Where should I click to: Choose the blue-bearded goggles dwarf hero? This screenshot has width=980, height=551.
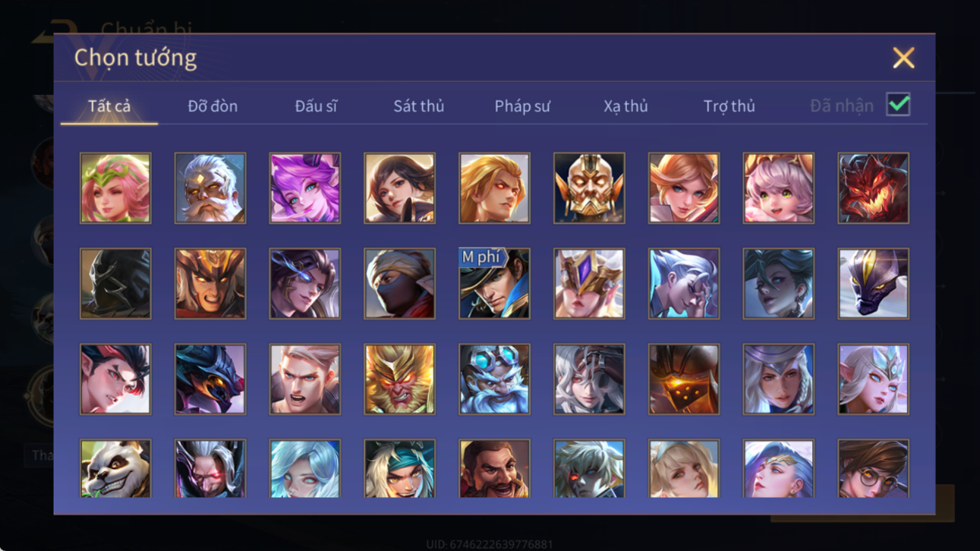pos(494,379)
